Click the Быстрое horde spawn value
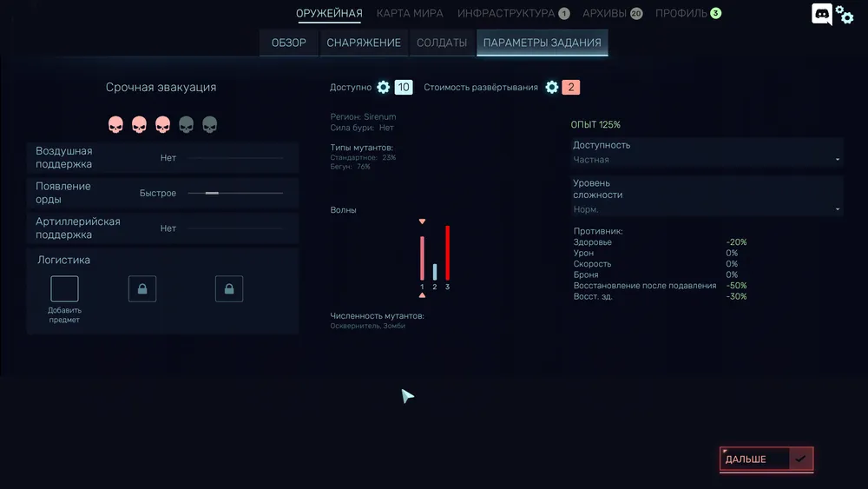The height and width of the screenshot is (489, 868). click(x=158, y=194)
